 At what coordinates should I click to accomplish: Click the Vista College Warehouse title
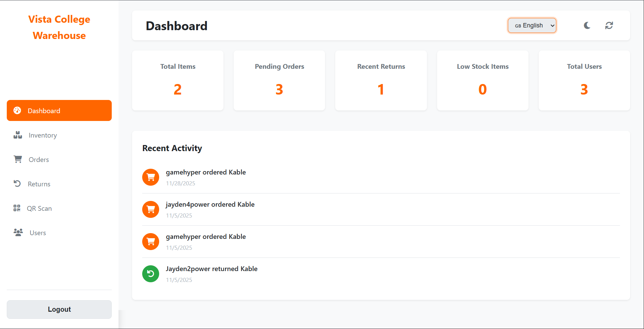pos(59,27)
